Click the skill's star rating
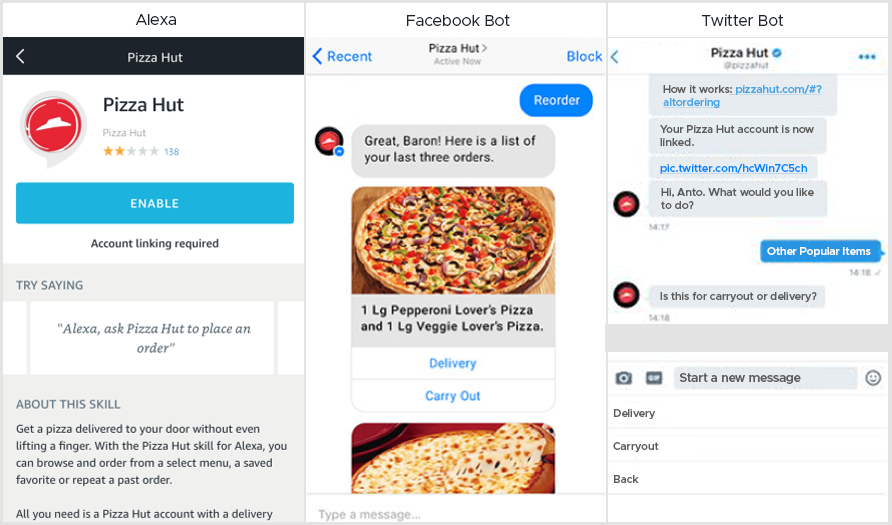Viewport: 892px width, 525px height. tap(131, 151)
